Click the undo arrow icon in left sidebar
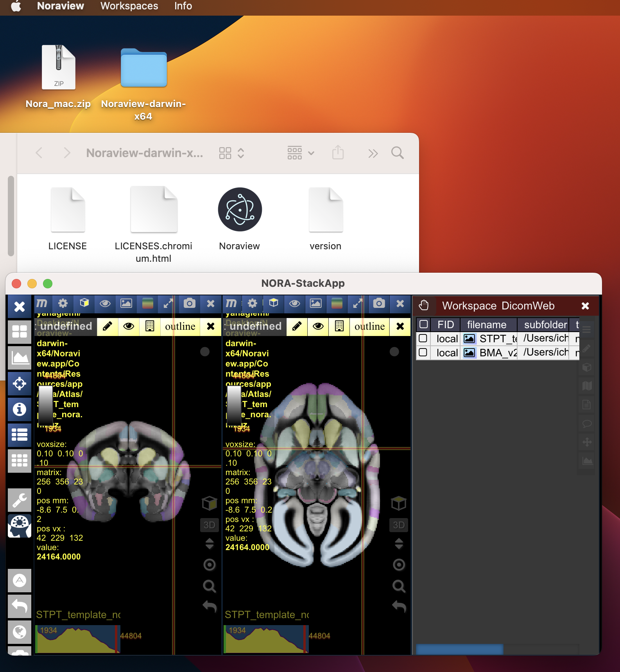Viewport: 620px width, 672px height. (20, 606)
